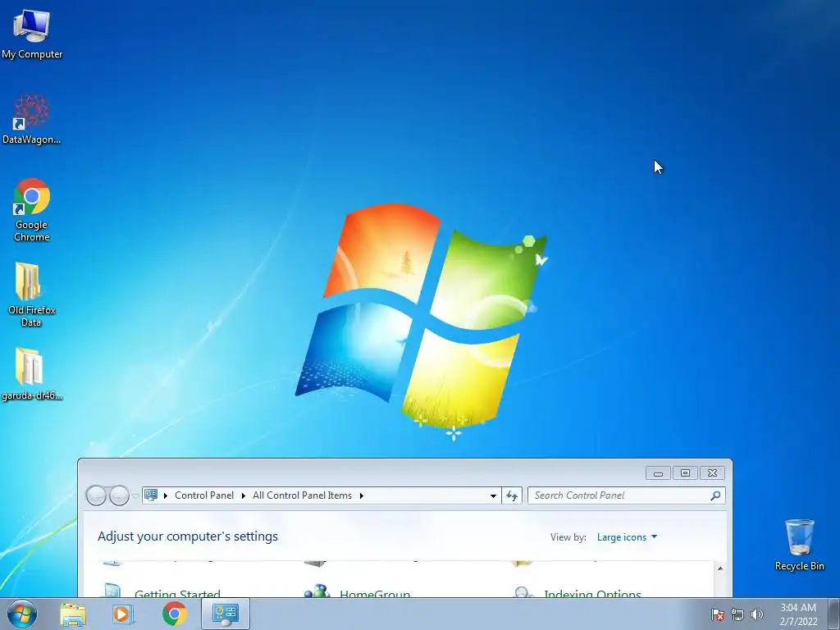Minimize the Control Panel window
The image size is (840, 630).
[x=659, y=473]
